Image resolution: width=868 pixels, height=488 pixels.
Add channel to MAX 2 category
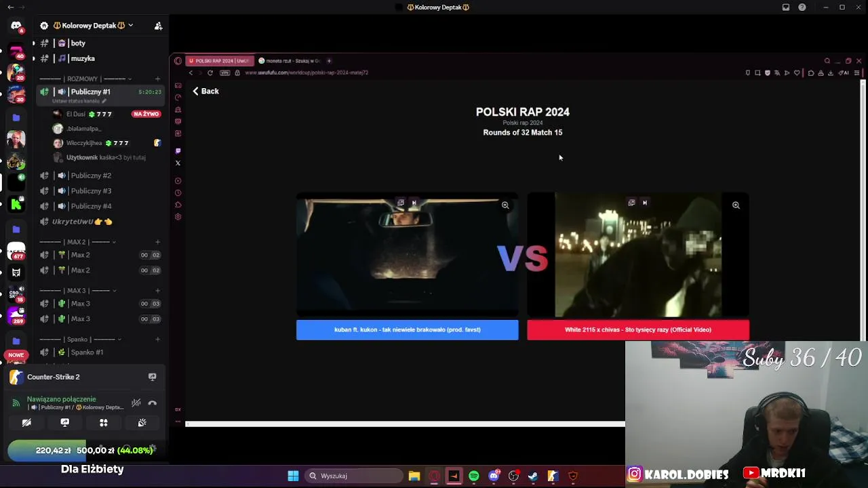pyautogui.click(x=158, y=242)
